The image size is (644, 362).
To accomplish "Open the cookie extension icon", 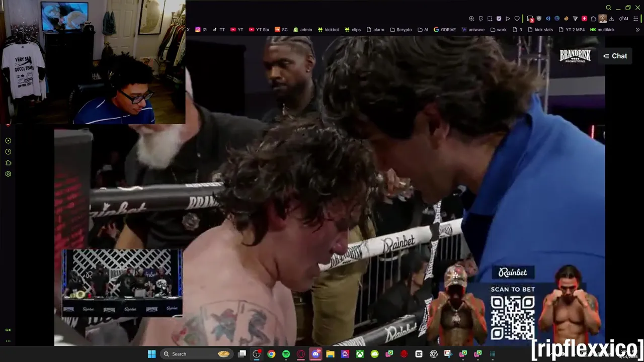I will tap(566, 19).
